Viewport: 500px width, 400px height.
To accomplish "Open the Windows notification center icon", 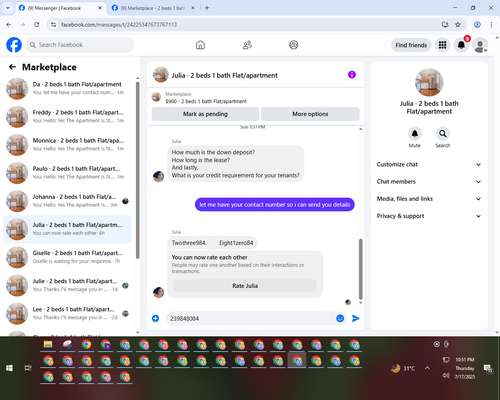I will (488, 368).
